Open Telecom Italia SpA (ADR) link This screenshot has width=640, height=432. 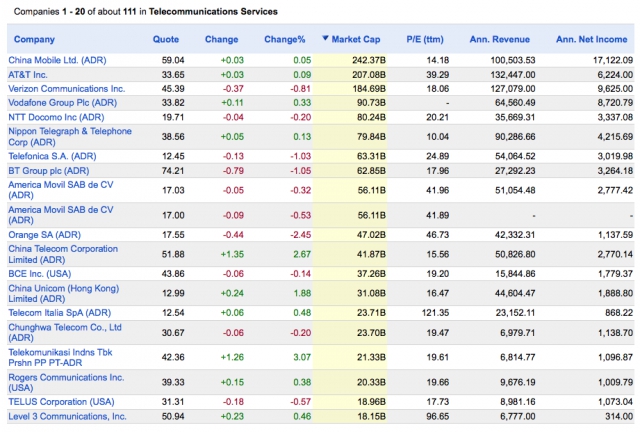[60, 313]
